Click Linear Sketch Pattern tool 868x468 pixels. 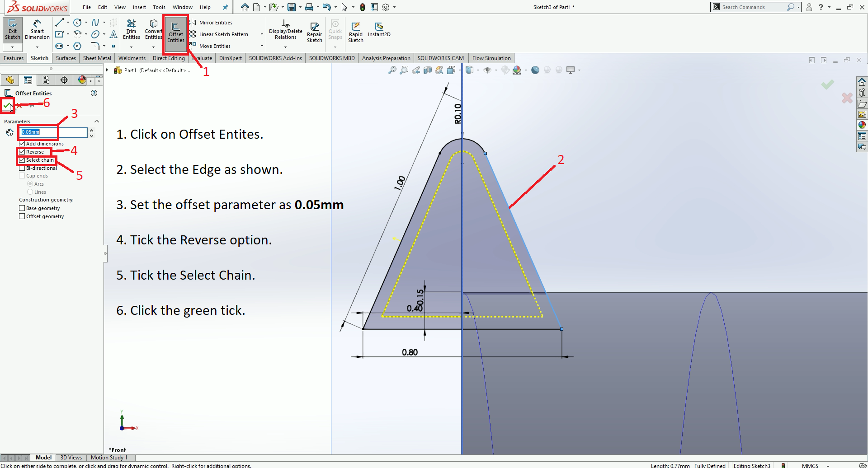tap(219, 34)
